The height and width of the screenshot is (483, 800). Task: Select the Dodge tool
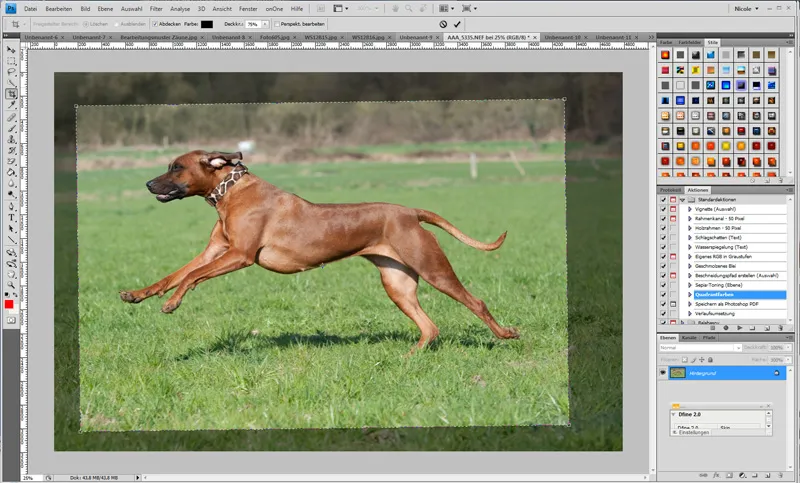pyautogui.click(x=11, y=194)
